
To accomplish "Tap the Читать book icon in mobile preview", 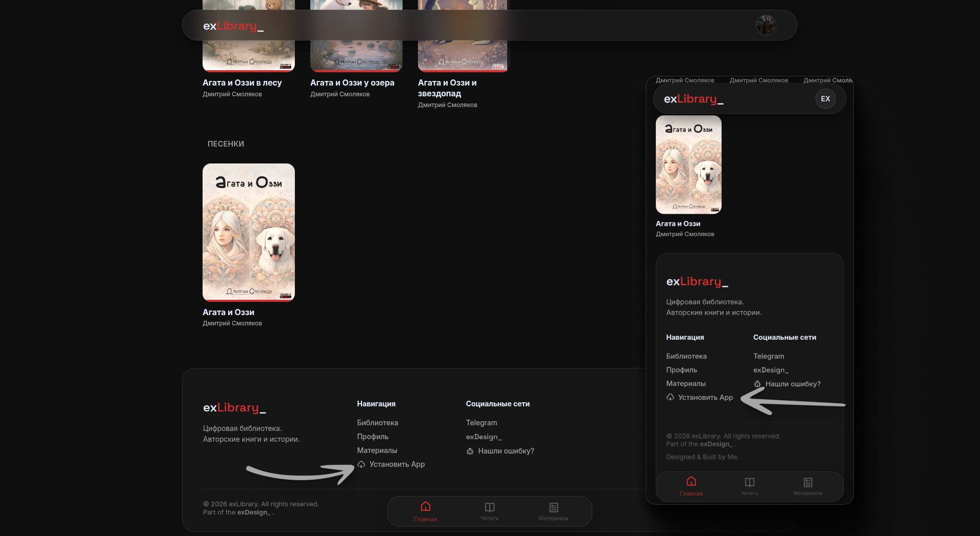I will [749, 482].
